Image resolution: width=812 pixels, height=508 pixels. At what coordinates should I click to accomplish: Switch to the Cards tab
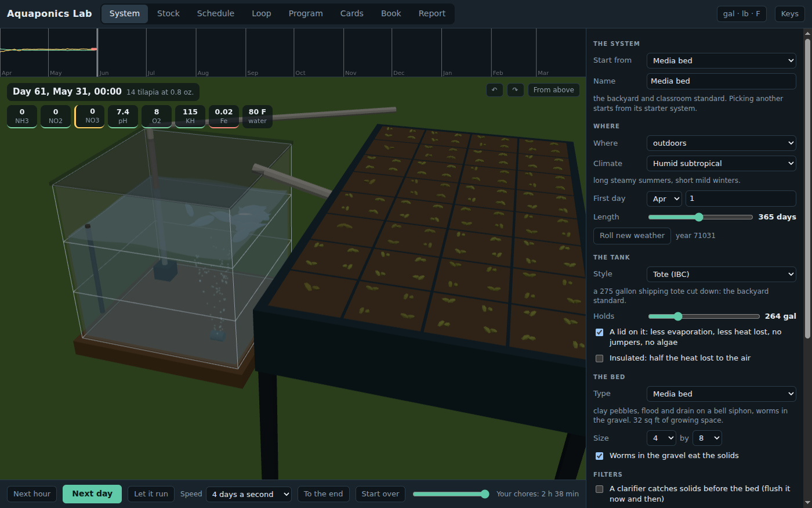click(x=352, y=13)
